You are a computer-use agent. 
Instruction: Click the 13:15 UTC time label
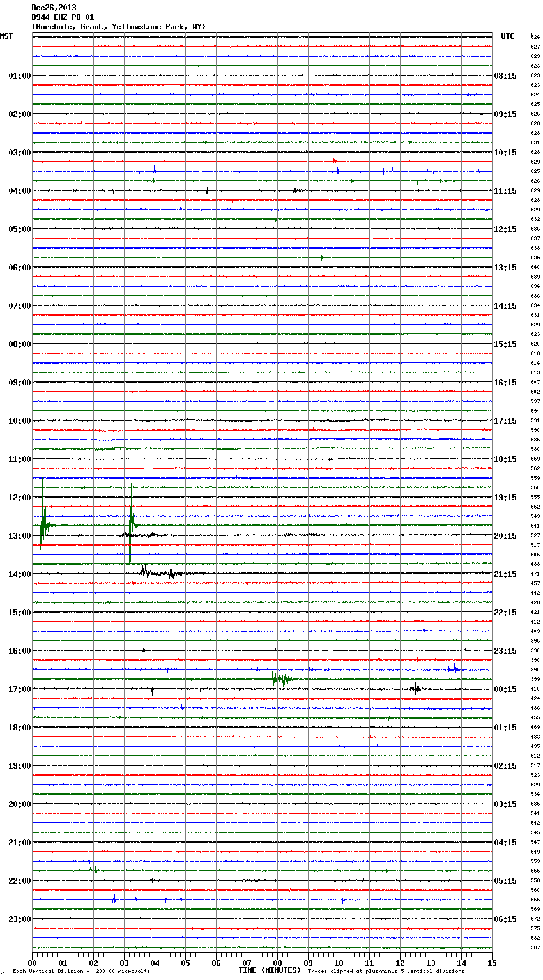(x=505, y=268)
